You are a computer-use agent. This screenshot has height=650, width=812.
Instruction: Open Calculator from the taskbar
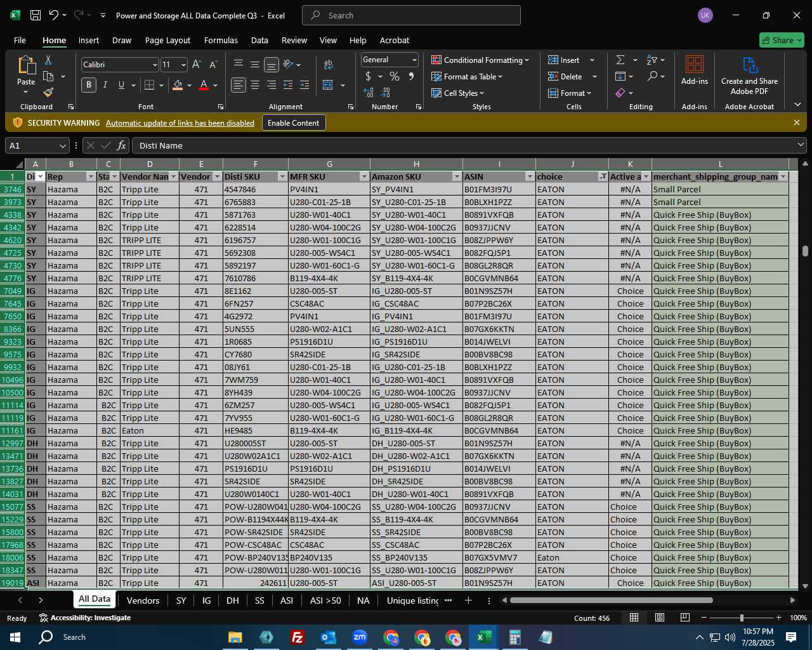click(514, 637)
